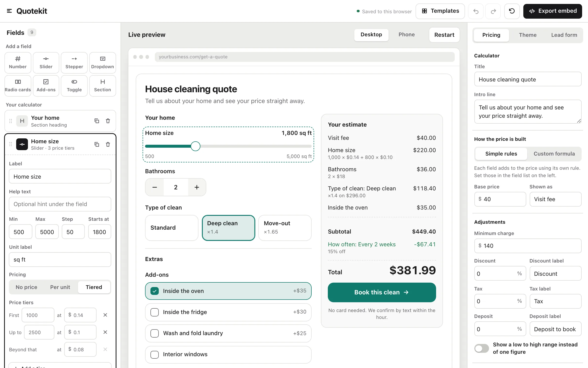Click the undo arrow in the top bar
This screenshot has height=368, width=588.
click(476, 11)
